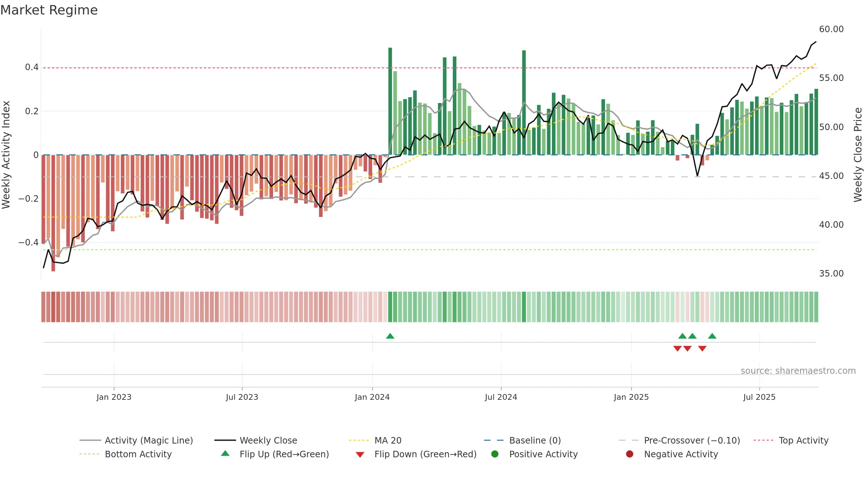Click the Weekly Activity Index axis label

click(x=6, y=155)
